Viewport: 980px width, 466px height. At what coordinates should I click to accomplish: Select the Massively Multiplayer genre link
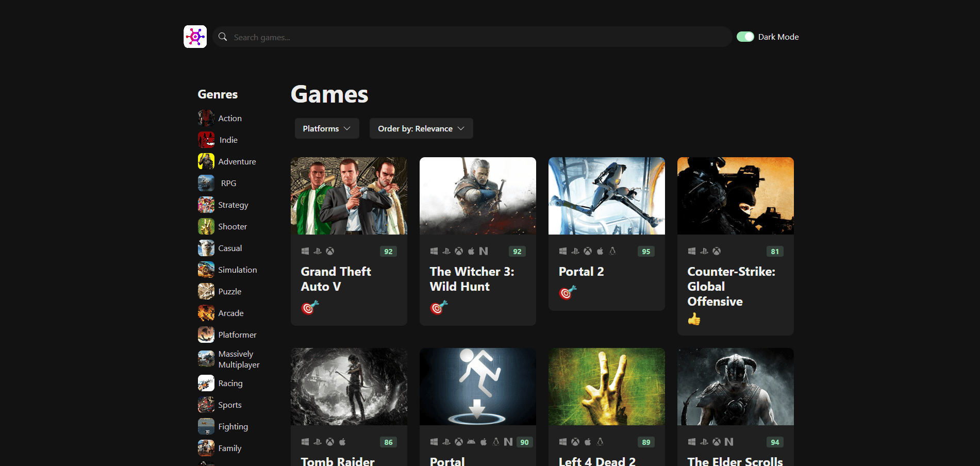pyautogui.click(x=239, y=359)
